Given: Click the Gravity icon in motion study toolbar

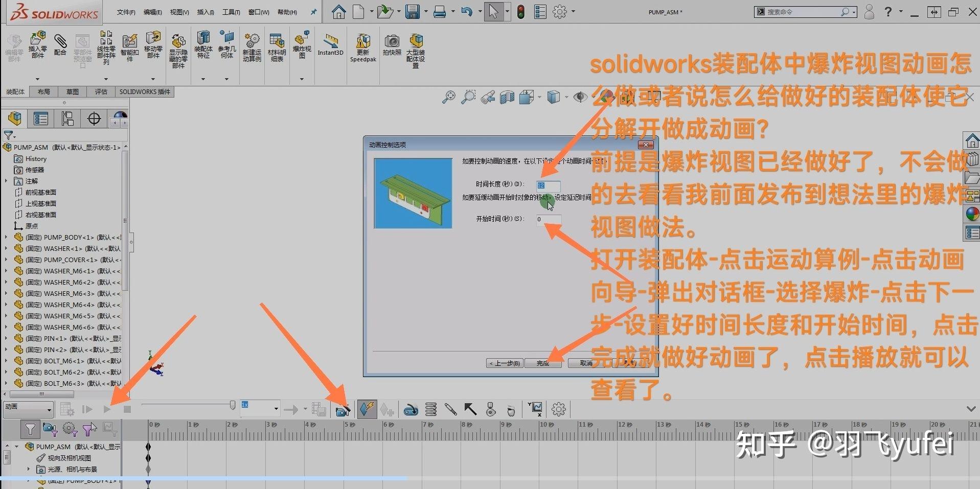Looking at the screenshot, I should click(511, 409).
